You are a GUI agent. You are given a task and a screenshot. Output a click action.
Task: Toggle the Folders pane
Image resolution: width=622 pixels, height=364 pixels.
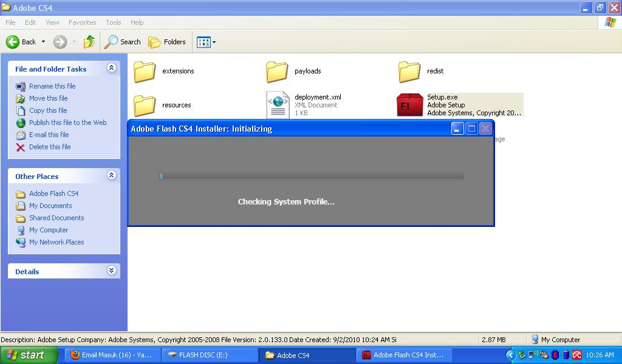click(x=166, y=42)
